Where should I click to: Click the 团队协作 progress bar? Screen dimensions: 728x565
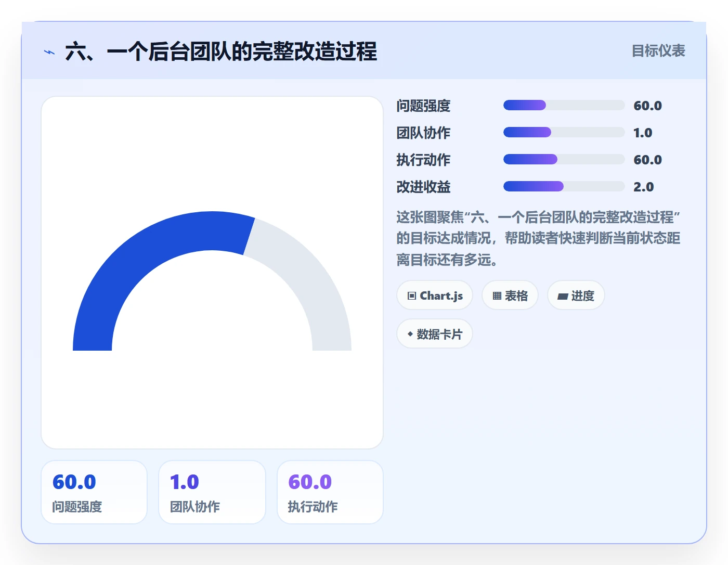click(x=564, y=132)
